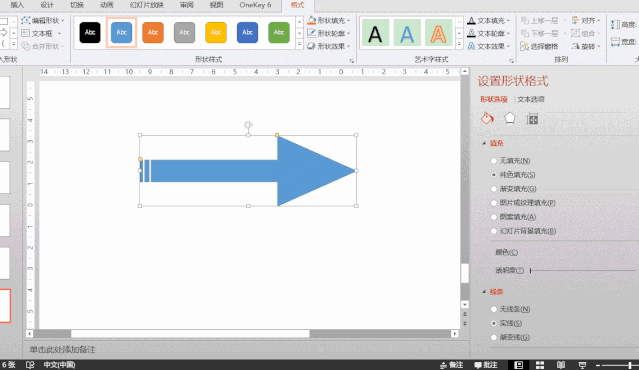Apply the green Abc shape style
This screenshot has width=639, height=370.
pyautogui.click(x=279, y=33)
